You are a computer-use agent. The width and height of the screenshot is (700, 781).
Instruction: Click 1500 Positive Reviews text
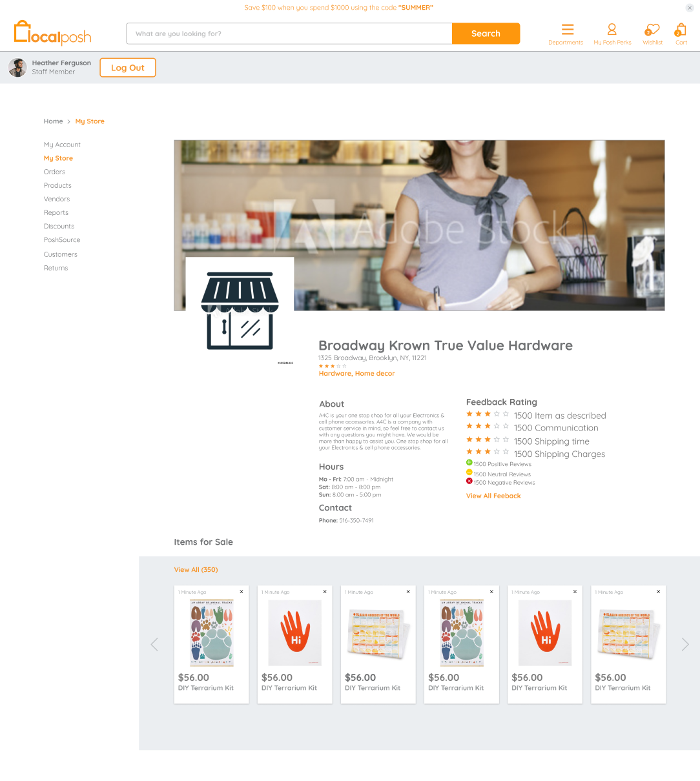pos(502,464)
